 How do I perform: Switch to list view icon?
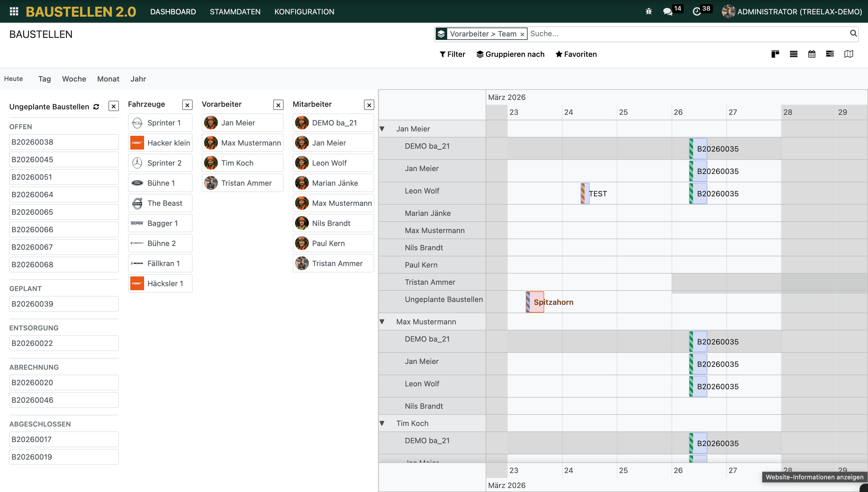[x=793, y=54]
